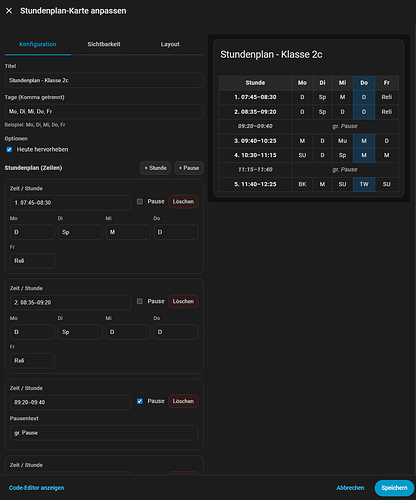Viewport: 416px width, 500px height.
Task: Save the card with Speichern button
Action: point(394,488)
